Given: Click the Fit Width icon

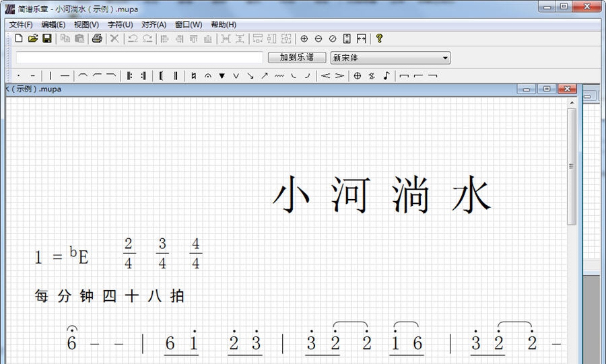Looking at the screenshot, I should pyautogui.click(x=362, y=38).
